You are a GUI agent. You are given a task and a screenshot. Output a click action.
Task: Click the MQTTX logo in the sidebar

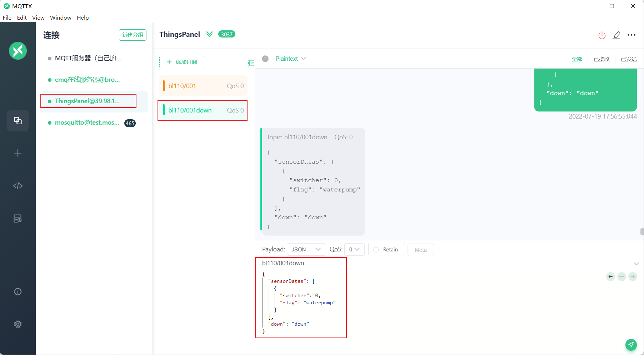coord(18,51)
